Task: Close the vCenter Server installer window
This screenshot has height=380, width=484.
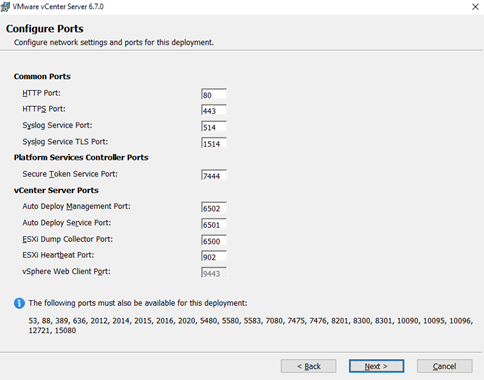Action: (x=475, y=7)
